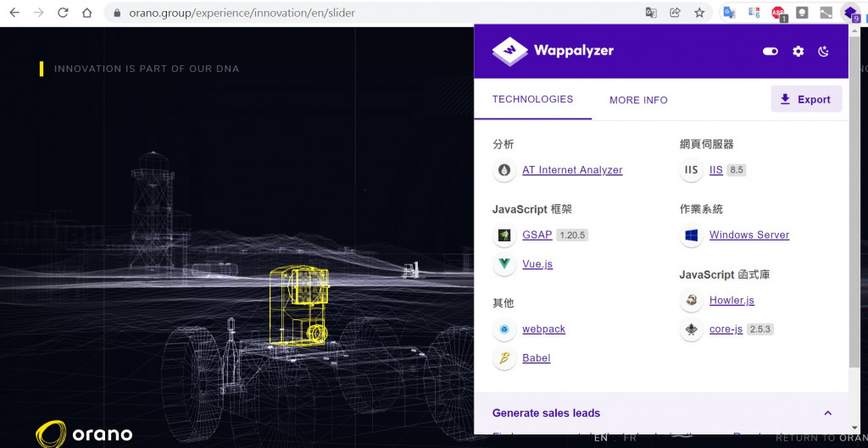
Task: Click the AT Internet Analyzer icon
Action: (x=504, y=169)
